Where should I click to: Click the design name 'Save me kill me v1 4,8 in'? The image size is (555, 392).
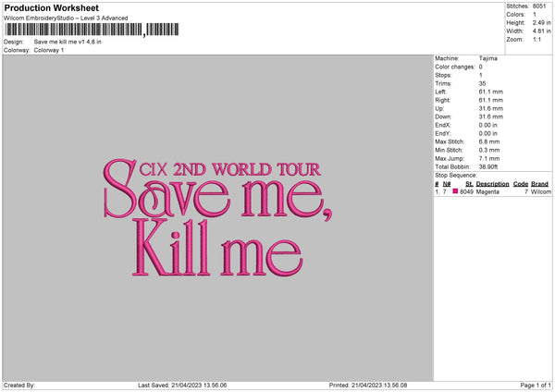[x=68, y=42]
